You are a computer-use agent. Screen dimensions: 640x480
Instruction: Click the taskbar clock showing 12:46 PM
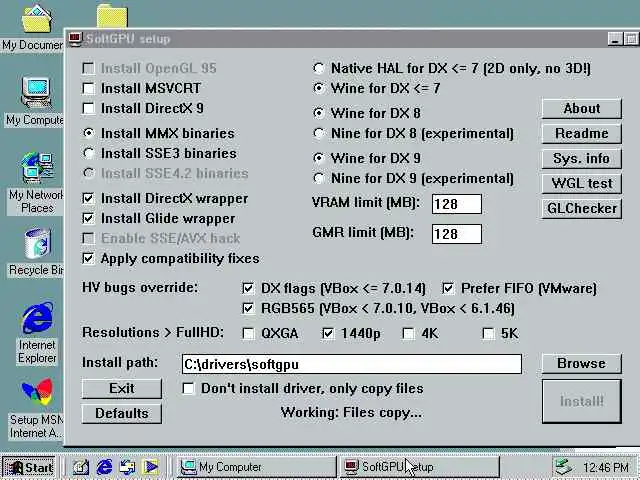tap(605, 467)
